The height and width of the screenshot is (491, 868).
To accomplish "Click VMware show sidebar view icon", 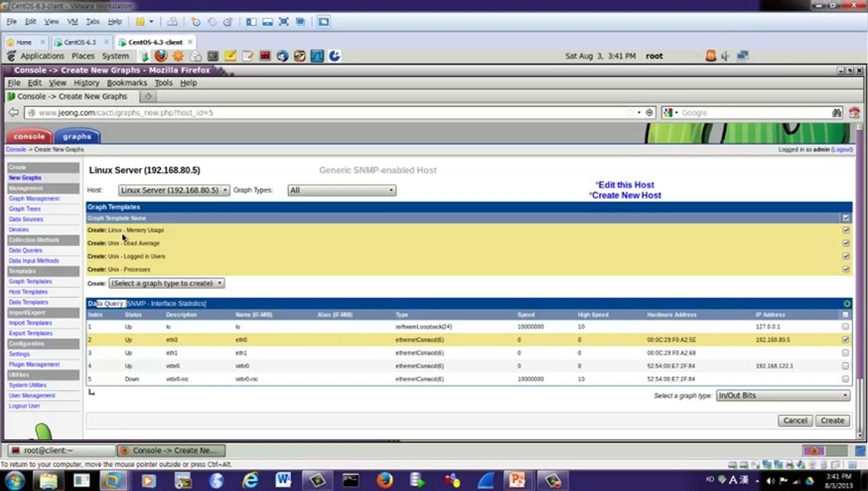I will tap(251, 22).
